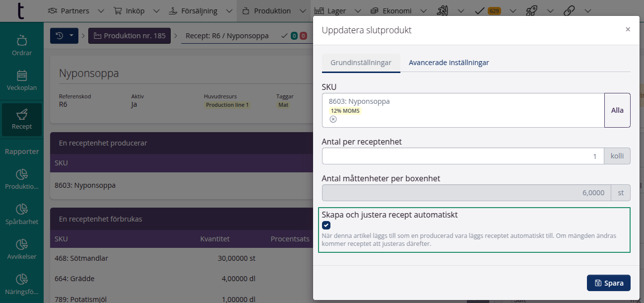Viewport: 644px width, 303px height.
Task: Click the app logo in top-left corner
Action: (x=20, y=10)
